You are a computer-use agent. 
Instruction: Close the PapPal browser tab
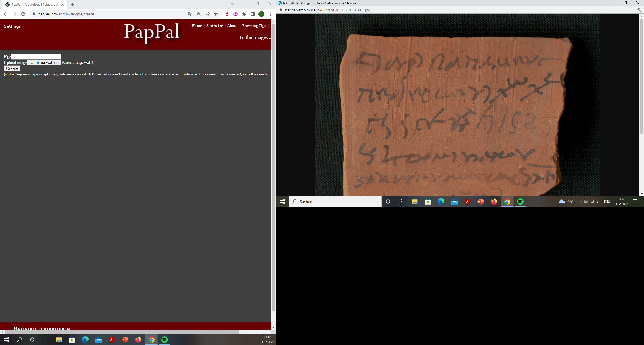pos(63,5)
